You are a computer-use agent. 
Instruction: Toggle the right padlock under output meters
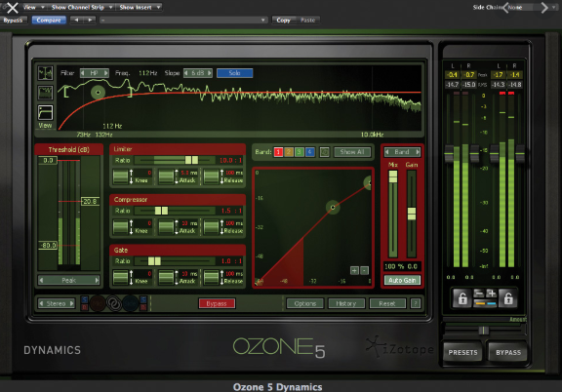[508, 298]
